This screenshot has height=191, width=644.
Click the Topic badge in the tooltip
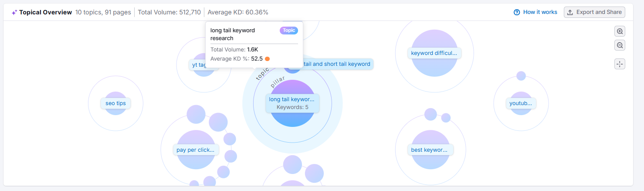289,31
